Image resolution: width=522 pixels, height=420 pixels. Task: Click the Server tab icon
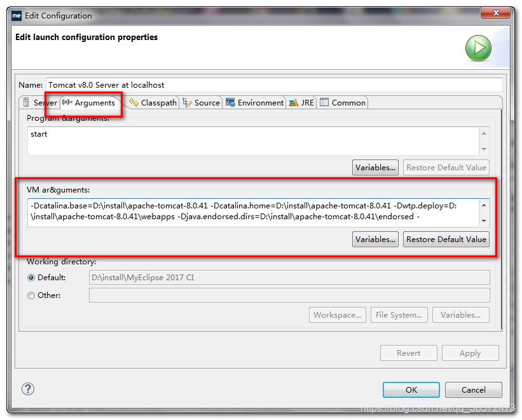pos(26,102)
